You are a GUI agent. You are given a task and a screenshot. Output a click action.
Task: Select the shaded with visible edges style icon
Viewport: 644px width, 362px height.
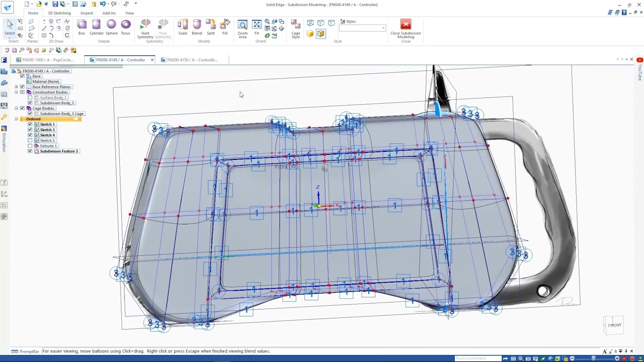coord(320,34)
